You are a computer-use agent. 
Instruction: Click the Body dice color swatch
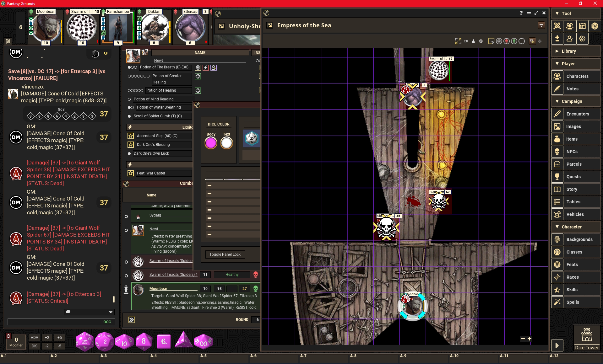(x=211, y=143)
